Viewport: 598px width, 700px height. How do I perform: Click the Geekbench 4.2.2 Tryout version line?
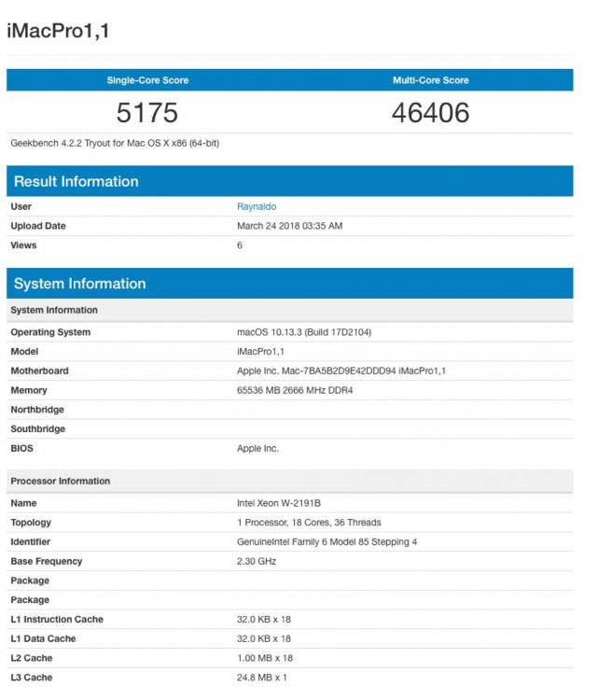tap(115, 144)
